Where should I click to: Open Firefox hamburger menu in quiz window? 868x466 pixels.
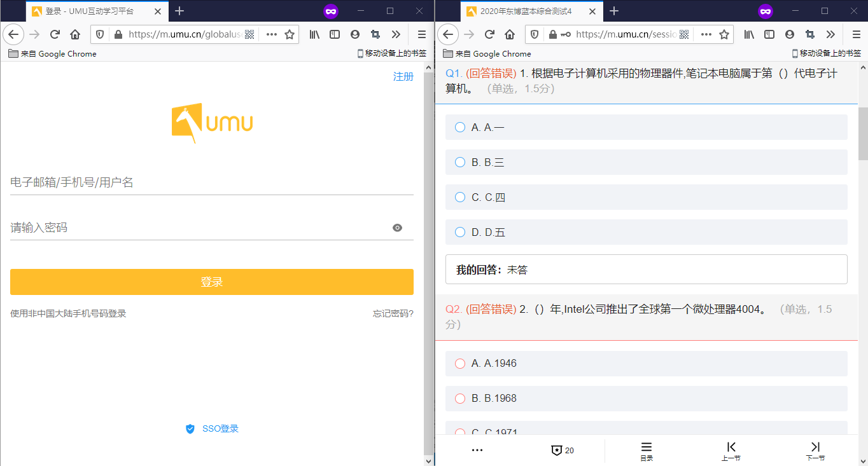click(x=856, y=35)
